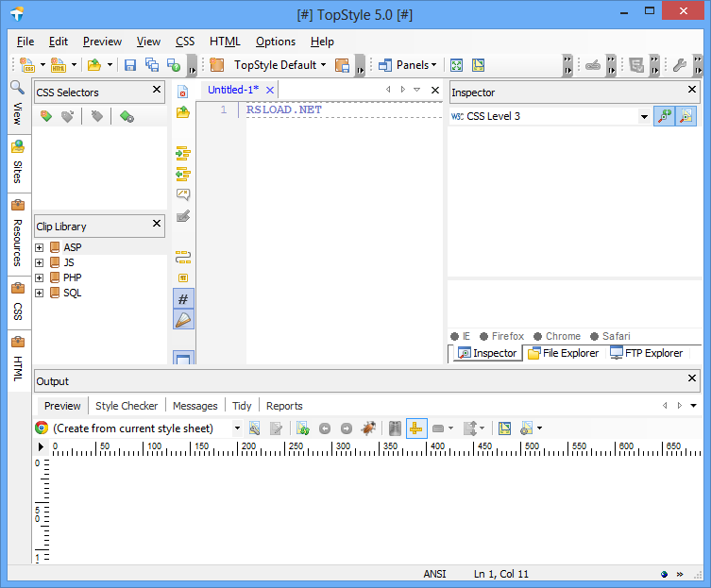
Task: Click the comment bubble icon
Action: click(183, 194)
